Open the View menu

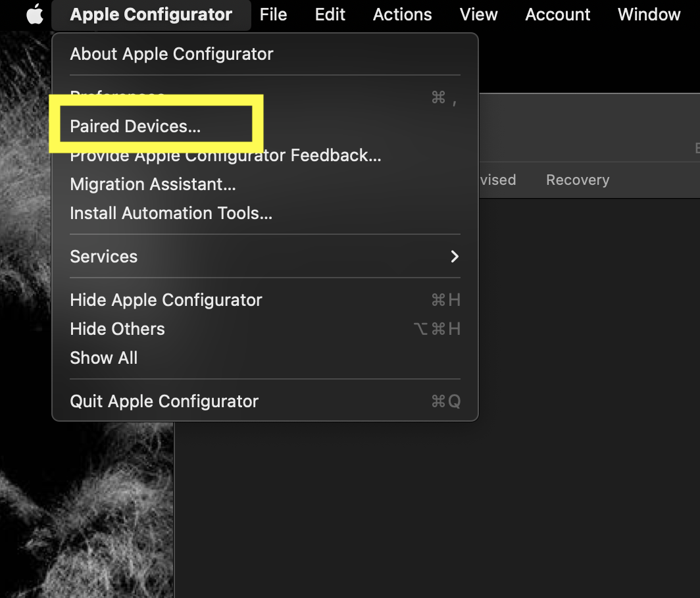pos(478,14)
